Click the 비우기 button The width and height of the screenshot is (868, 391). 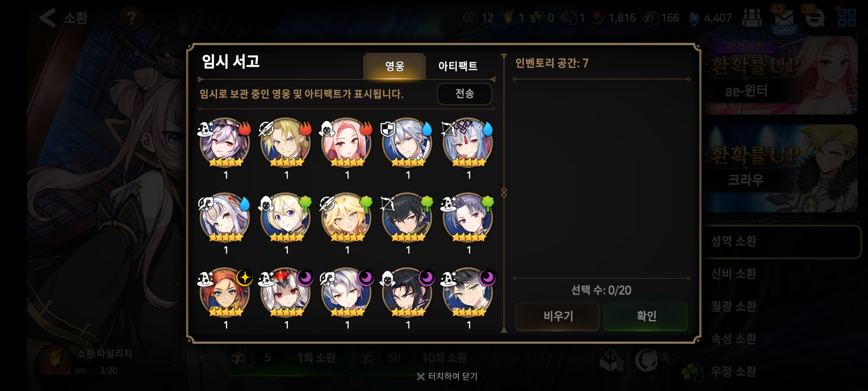point(558,316)
